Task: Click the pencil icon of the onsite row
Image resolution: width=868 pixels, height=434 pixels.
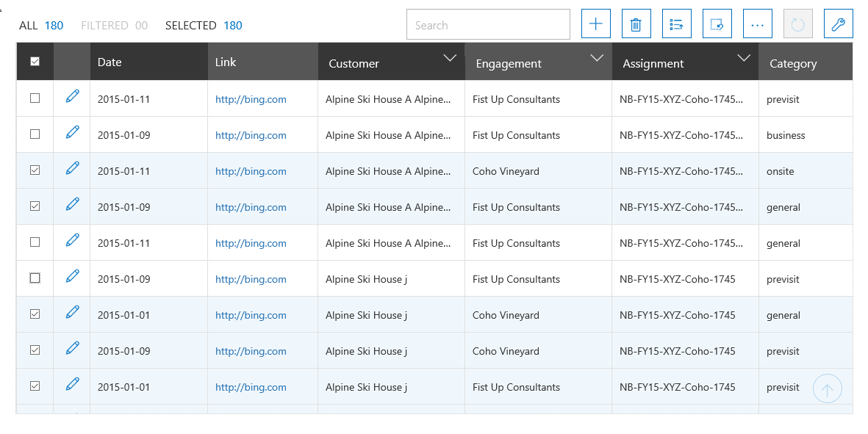Action: pos(72,169)
